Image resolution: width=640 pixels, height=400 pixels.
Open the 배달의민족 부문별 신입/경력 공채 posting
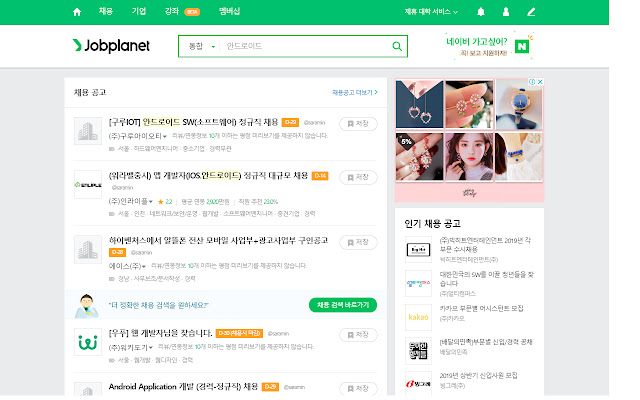pos(486,342)
